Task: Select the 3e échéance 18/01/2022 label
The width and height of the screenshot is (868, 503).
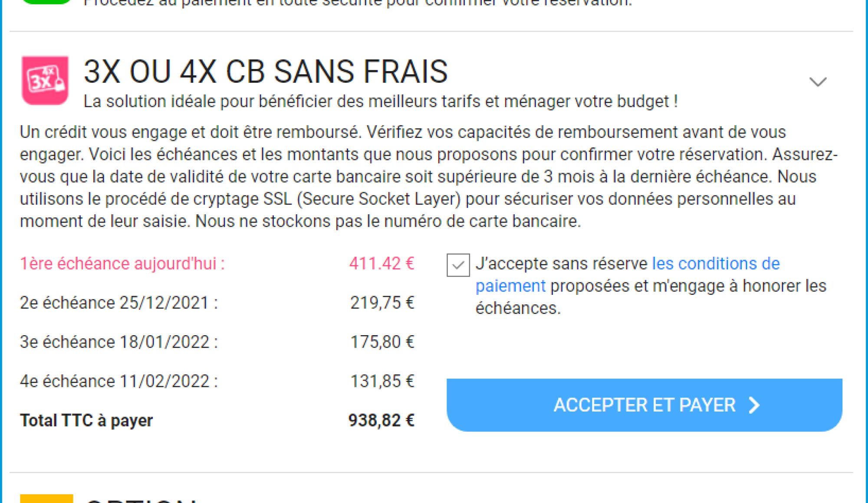Action: (119, 342)
